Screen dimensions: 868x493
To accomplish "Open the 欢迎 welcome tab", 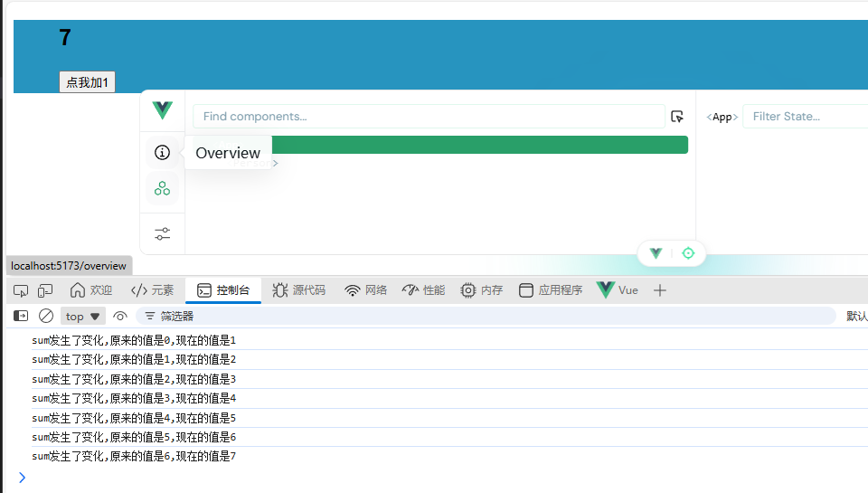I will (x=91, y=290).
